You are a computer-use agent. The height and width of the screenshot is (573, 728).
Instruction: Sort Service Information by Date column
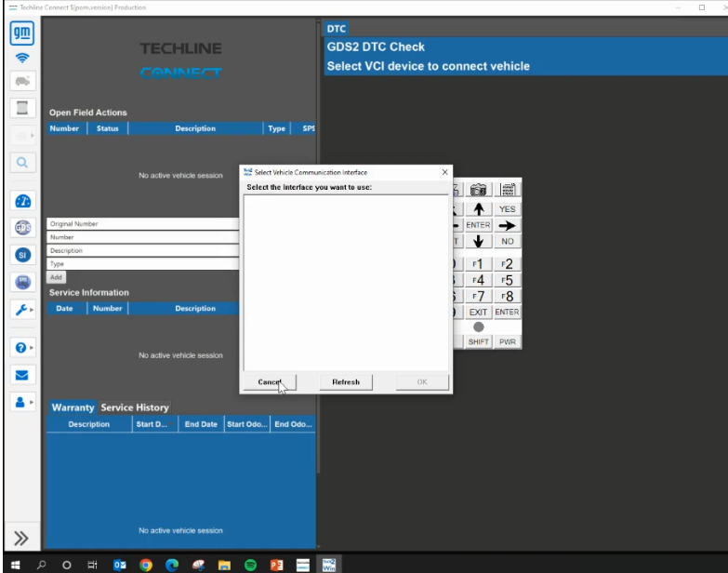click(x=66, y=308)
